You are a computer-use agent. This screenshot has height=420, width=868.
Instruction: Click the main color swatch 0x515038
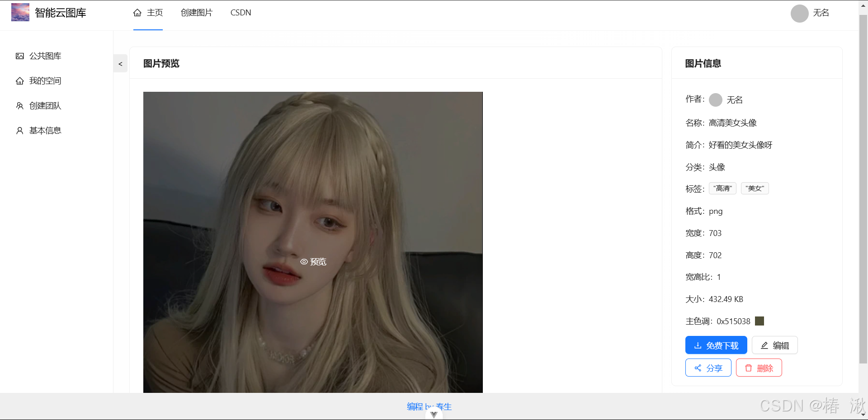point(759,321)
